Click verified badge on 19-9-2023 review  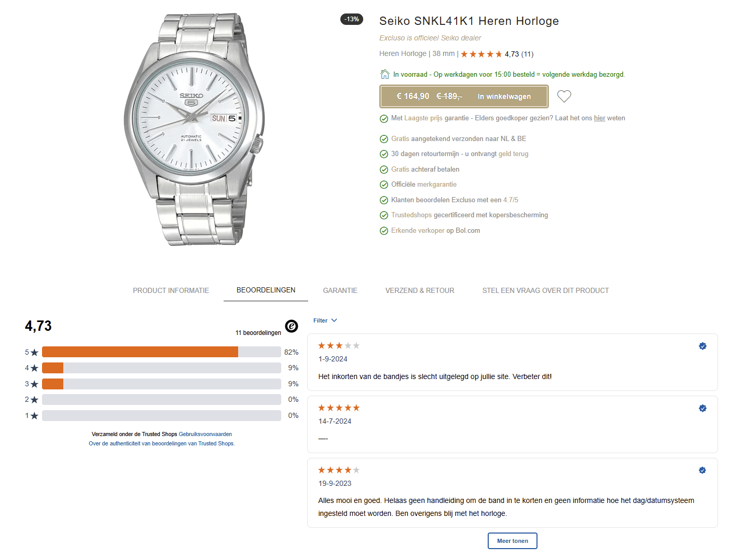pyautogui.click(x=702, y=470)
